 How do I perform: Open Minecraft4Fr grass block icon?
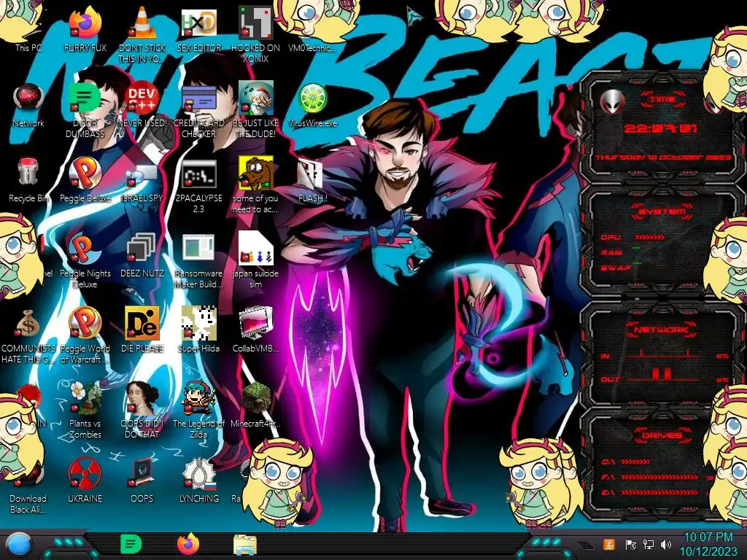[x=256, y=397]
